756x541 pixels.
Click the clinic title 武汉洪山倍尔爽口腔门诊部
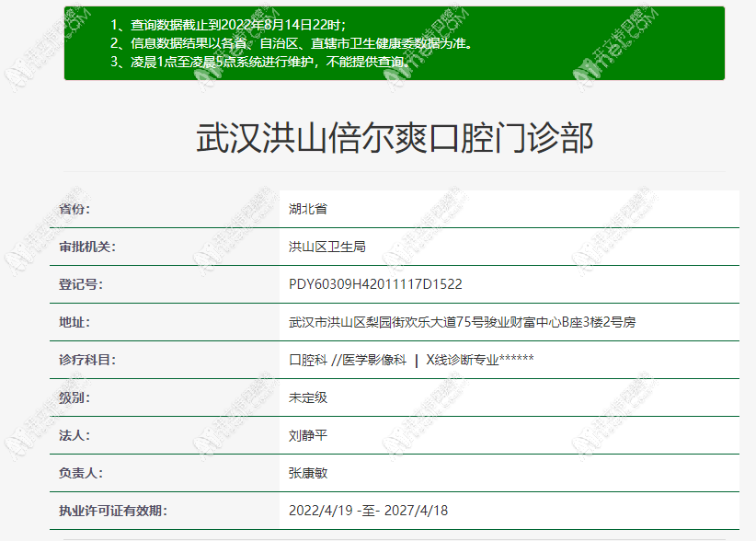point(395,138)
